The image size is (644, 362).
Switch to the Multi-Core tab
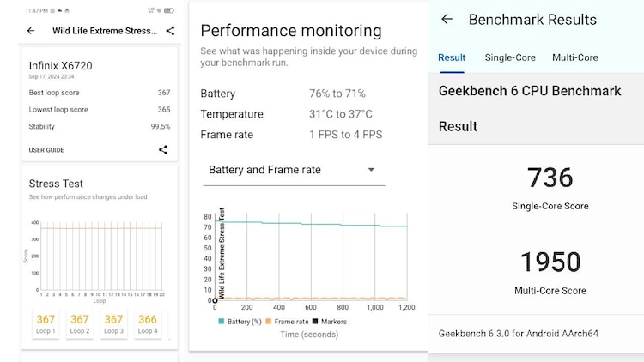pyautogui.click(x=574, y=57)
